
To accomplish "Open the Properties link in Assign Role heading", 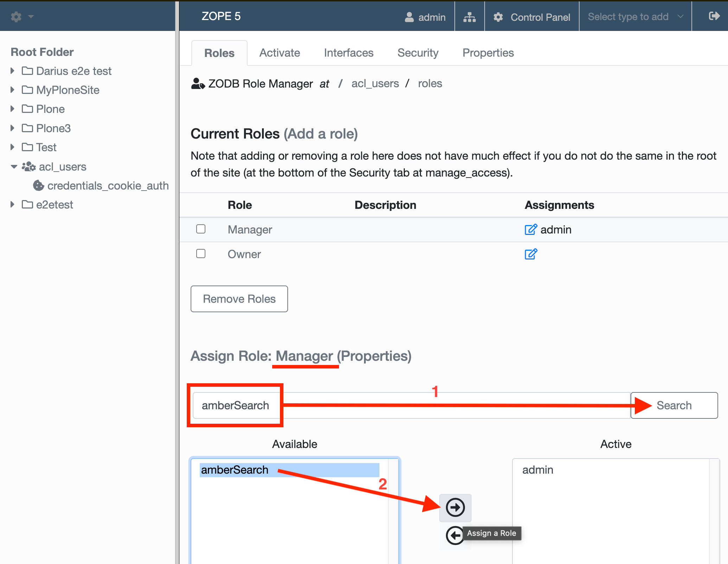I will click(x=374, y=356).
